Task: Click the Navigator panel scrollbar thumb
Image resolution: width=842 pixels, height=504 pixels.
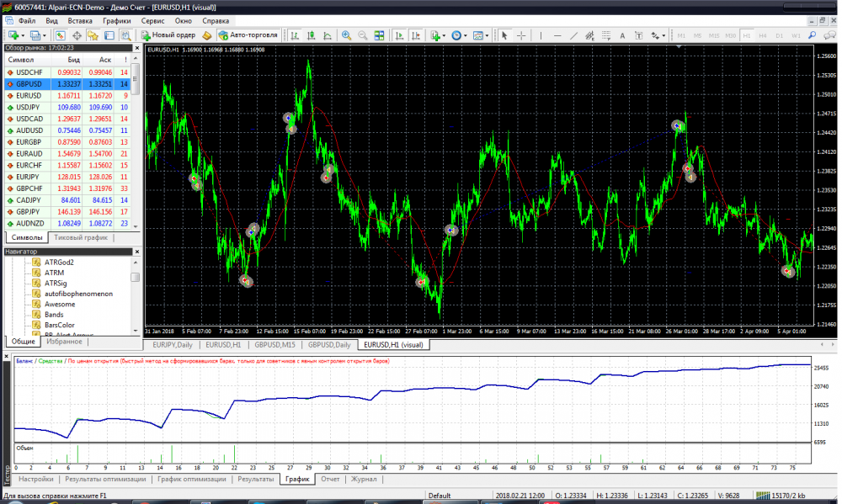Action: [135, 277]
